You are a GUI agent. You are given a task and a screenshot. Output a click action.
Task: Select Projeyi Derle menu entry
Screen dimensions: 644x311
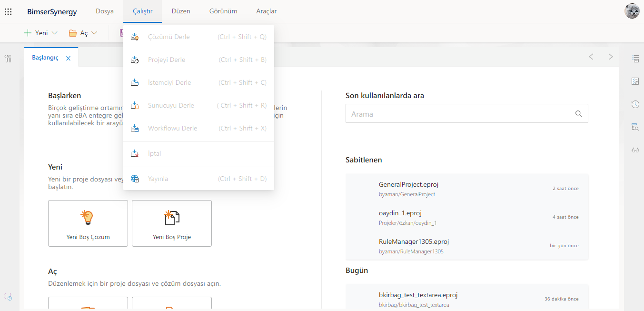166,60
